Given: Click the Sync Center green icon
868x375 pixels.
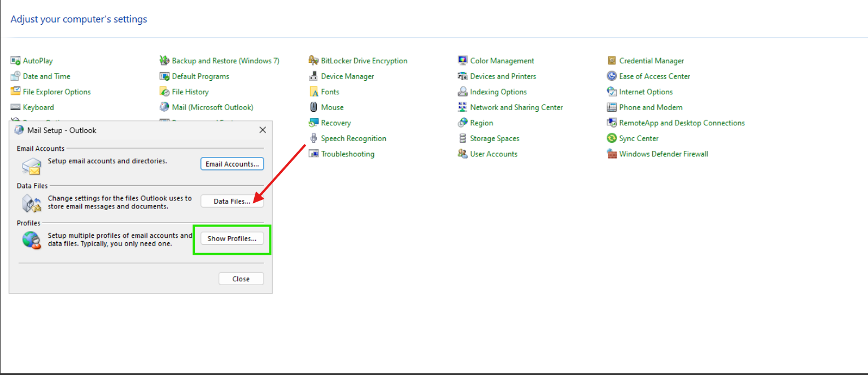Looking at the screenshot, I should point(612,138).
